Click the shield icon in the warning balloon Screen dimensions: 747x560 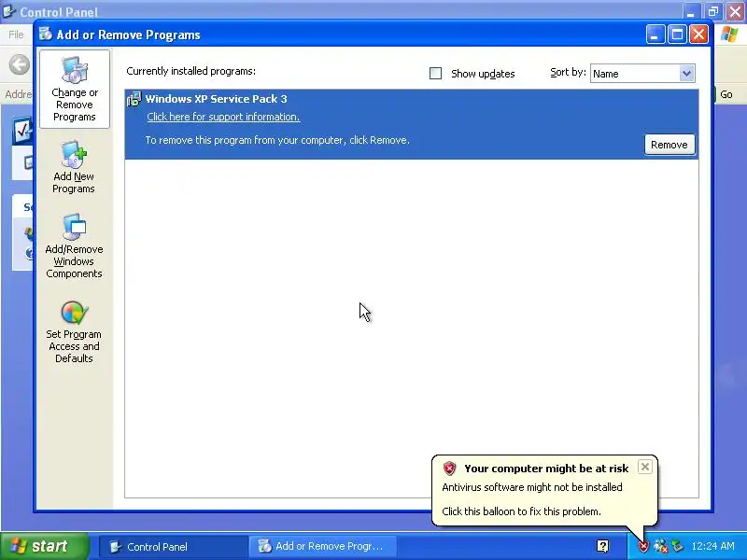pos(449,469)
